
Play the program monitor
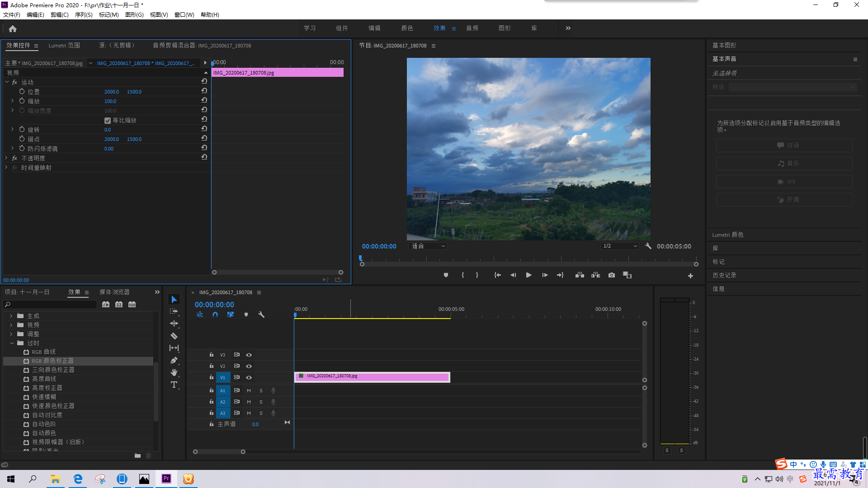[528, 275]
